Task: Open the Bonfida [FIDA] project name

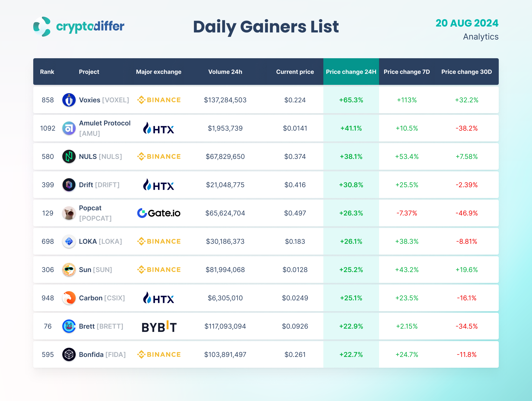Action: pos(102,354)
